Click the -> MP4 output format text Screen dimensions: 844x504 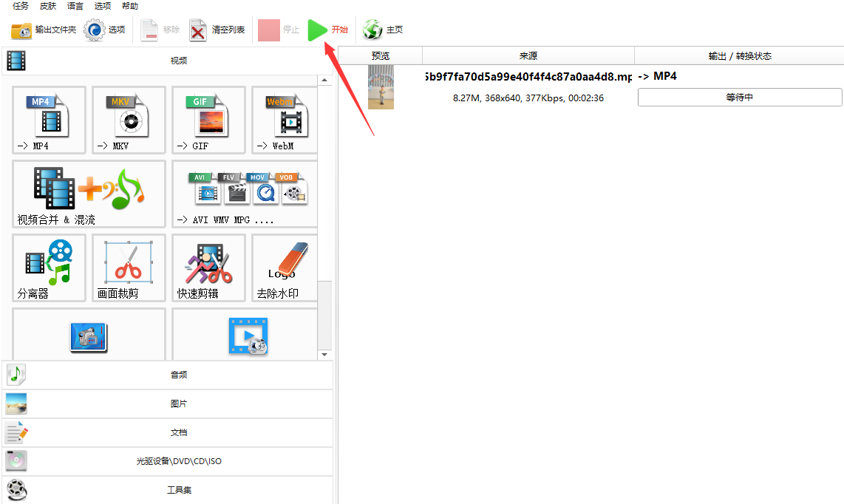click(657, 76)
